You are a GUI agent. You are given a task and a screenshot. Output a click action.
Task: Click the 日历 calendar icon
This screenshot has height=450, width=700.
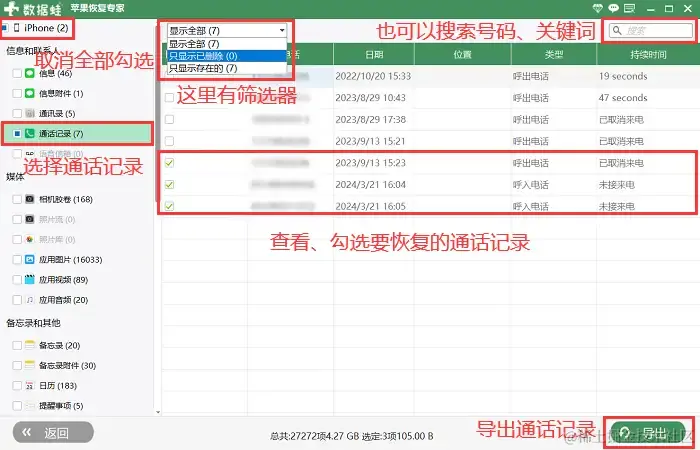30,385
